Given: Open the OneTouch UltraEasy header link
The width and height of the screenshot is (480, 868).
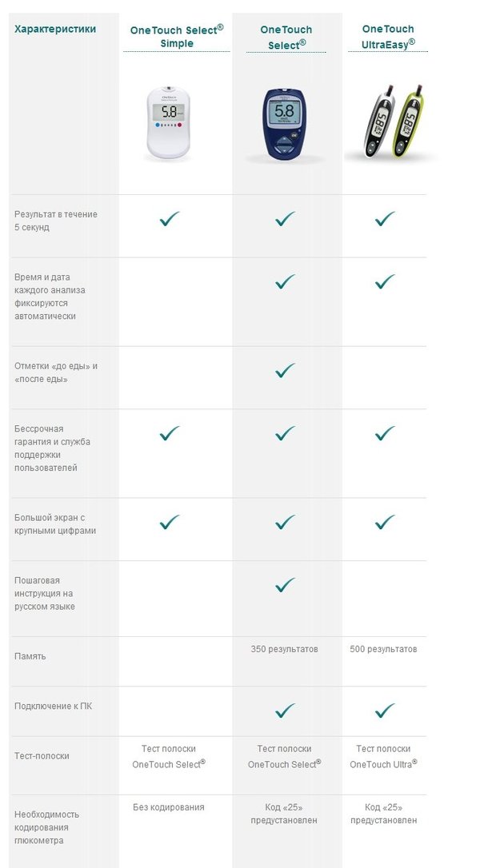Looking at the screenshot, I should point(388,37).
